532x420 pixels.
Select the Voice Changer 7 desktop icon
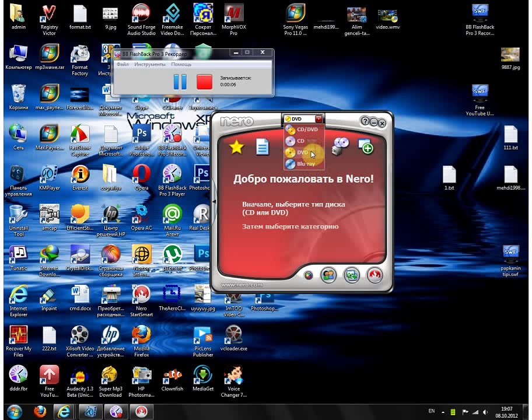click(233, 381)
